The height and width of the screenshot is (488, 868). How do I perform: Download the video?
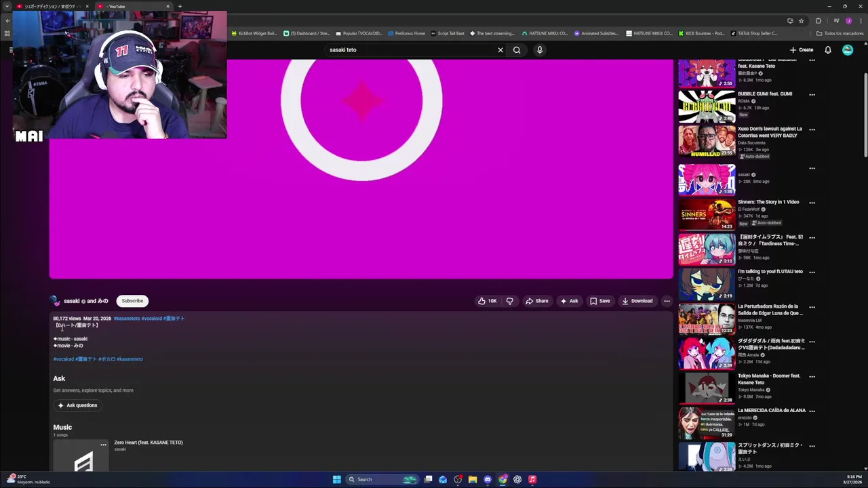[637, 301]
